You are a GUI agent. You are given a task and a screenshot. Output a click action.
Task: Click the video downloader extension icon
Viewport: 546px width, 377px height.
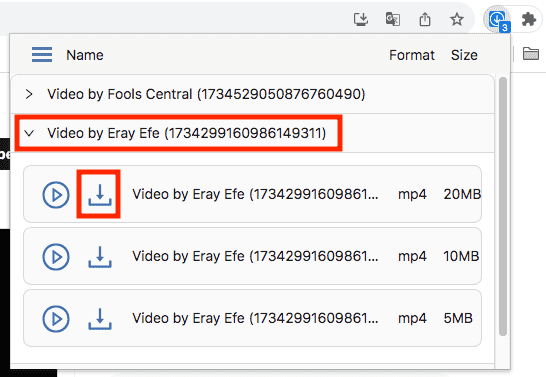pyautogui.click(x=497, y=19)
